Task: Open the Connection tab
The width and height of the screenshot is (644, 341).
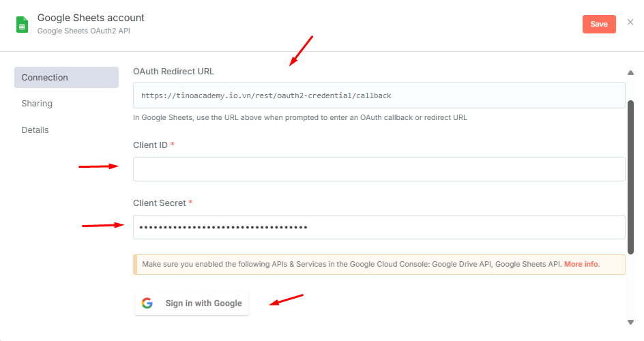Action: pyautogui.click(x=67, y=78)
